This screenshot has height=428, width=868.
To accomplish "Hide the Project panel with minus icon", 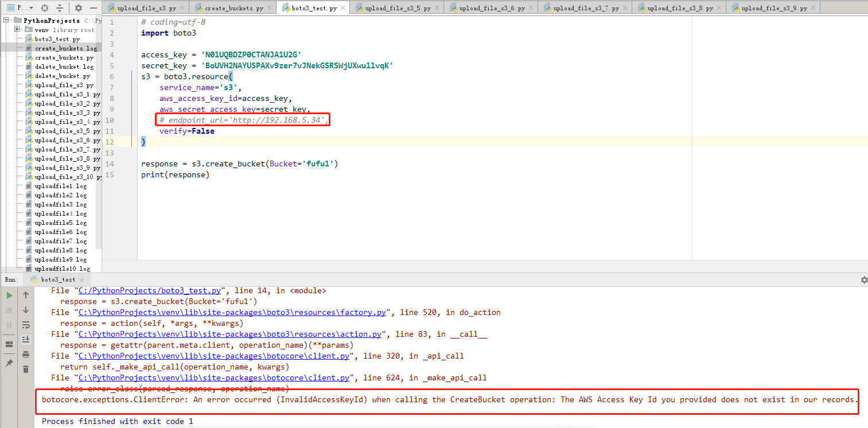I will pos(94,8).
